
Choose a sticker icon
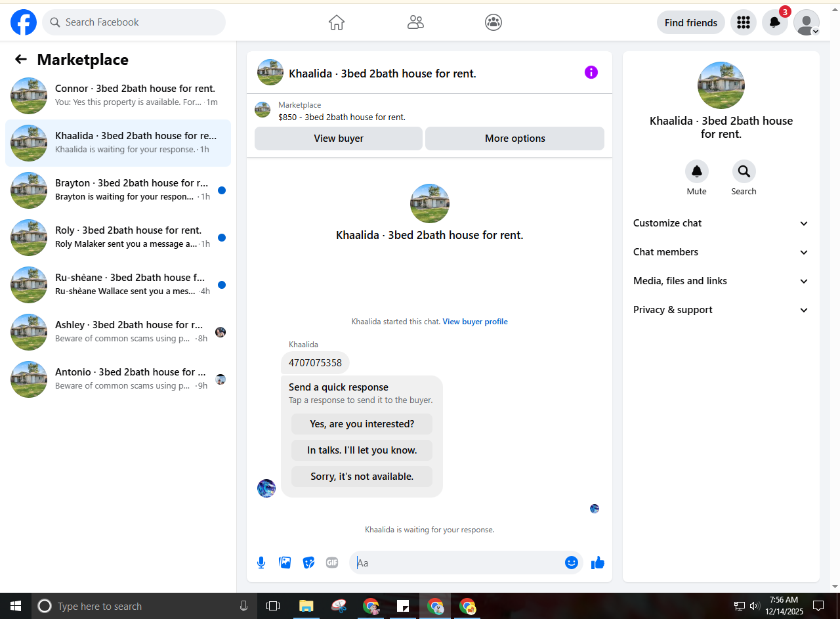click(x=308, y=563)
